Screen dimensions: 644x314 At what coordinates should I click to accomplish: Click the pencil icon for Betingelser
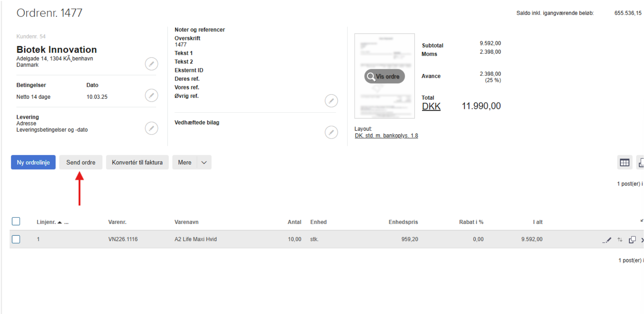[x=151, y=95]
